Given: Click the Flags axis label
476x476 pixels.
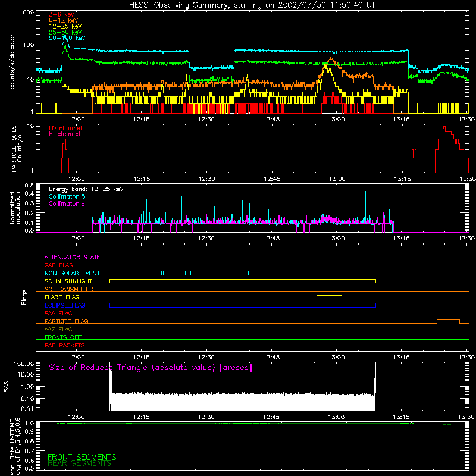Looking at the screenshot, I should (x=24, y=297).
